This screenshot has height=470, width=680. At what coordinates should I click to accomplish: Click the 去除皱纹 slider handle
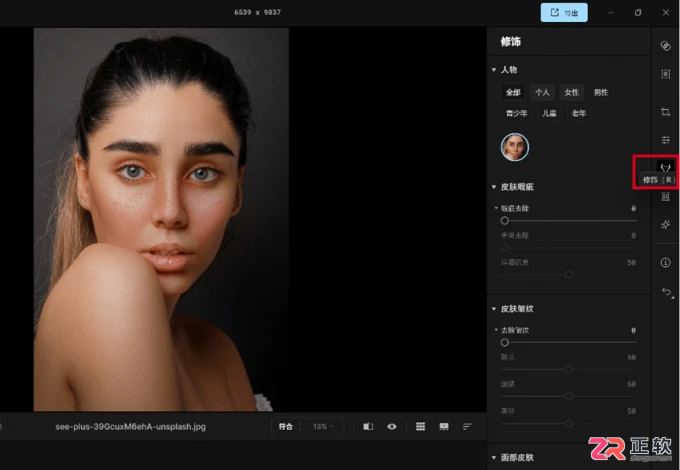point(504,343)
